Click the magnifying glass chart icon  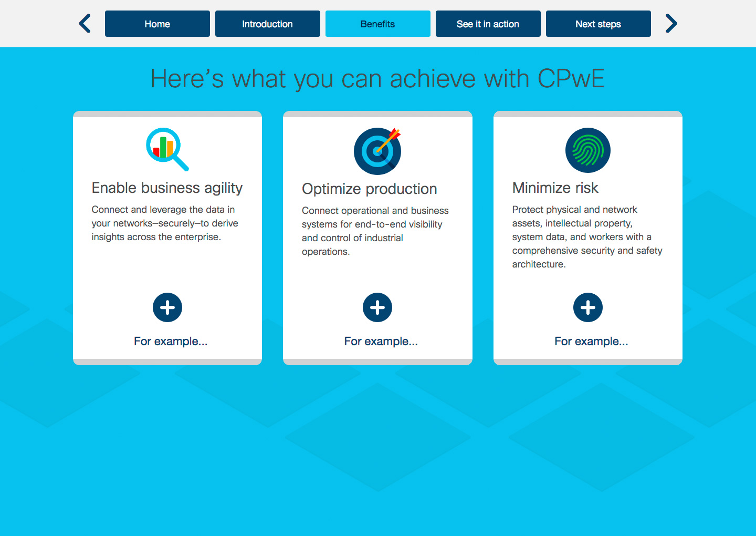pos(166,149)
